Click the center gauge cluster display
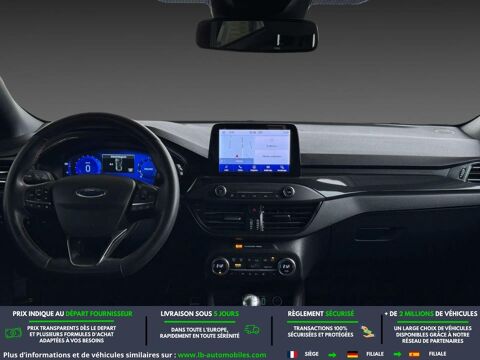This screenshot has height=360, width=480. click(x=118, y=163)
